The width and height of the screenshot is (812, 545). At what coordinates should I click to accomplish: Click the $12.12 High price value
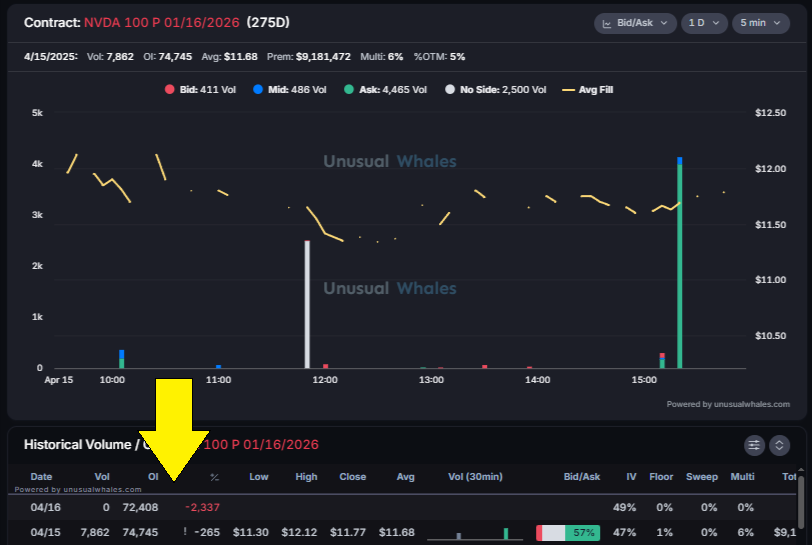[x=299, y=533]
